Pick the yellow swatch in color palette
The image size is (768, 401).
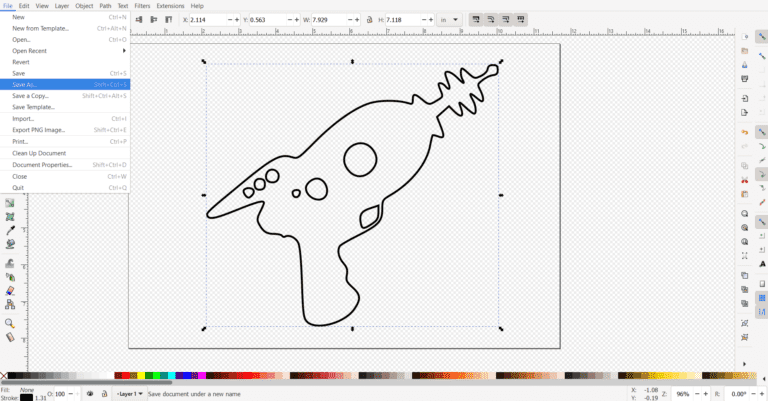tap(141, 376)
